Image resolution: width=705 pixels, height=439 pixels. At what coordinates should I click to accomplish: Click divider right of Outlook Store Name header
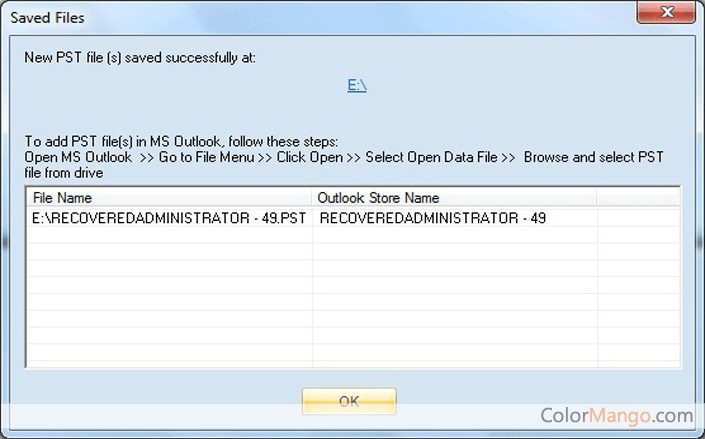coord(596,198)
